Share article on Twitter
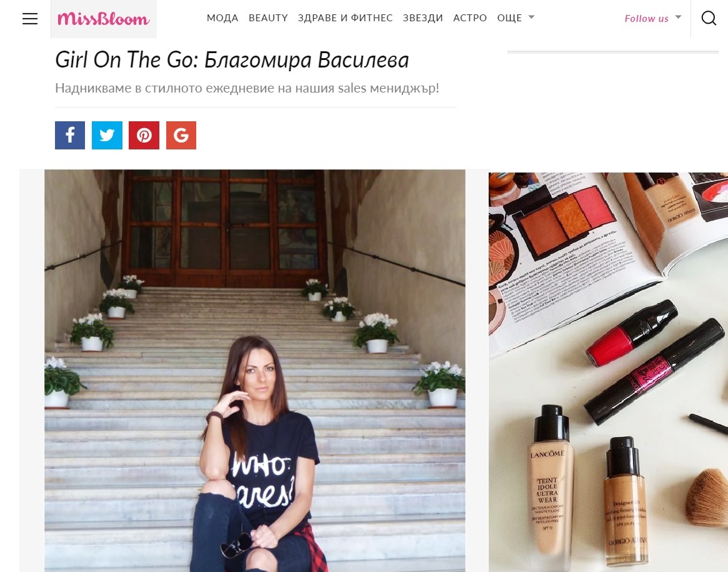Screen dimensions: 728x572 pos(107,135)
